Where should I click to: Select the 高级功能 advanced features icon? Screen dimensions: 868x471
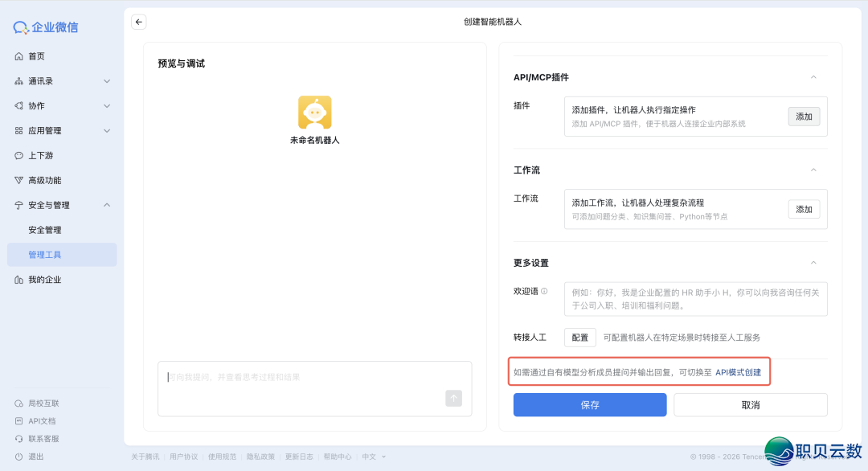tap(18, 180)
